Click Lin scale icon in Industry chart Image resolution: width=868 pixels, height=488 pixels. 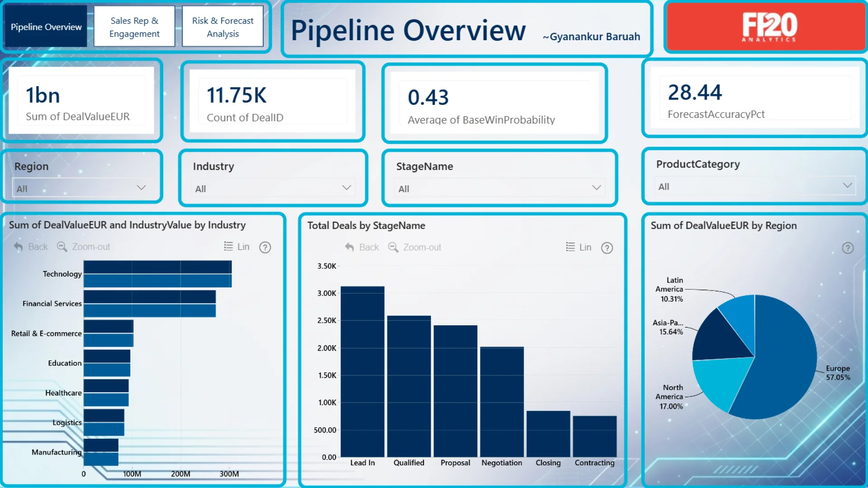point(229,247)
